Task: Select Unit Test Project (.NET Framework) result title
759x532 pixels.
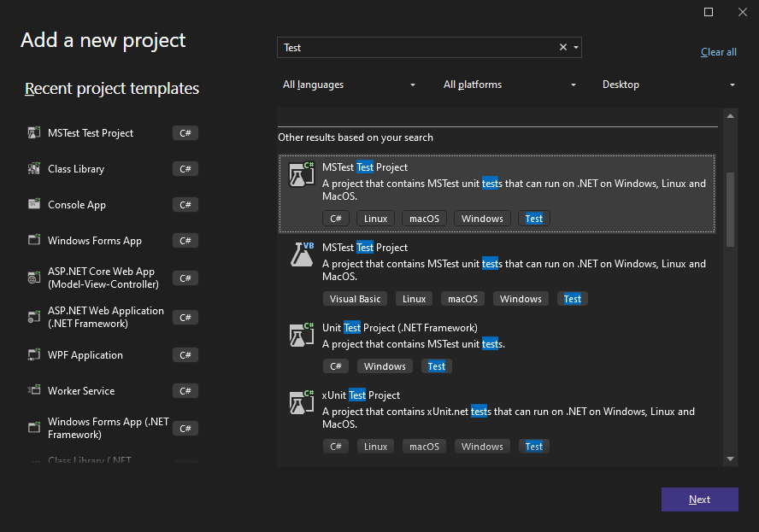Action: pyautogui.click(x=400, y=327)
